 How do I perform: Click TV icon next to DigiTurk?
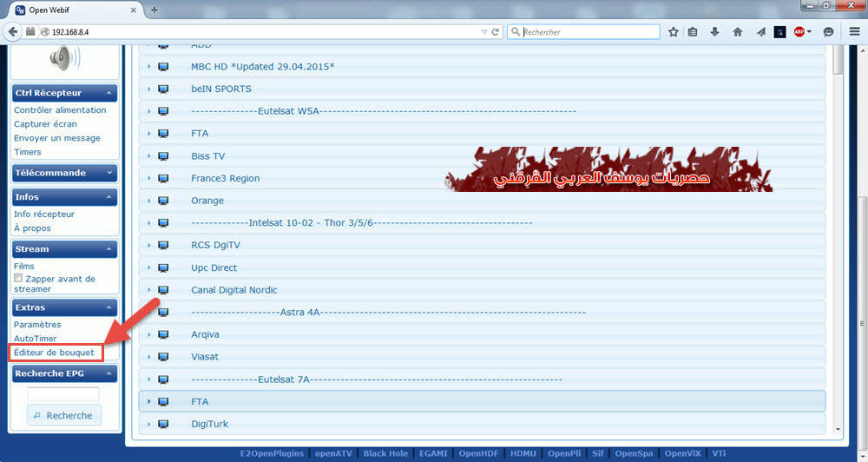click(x=163, y=424)
